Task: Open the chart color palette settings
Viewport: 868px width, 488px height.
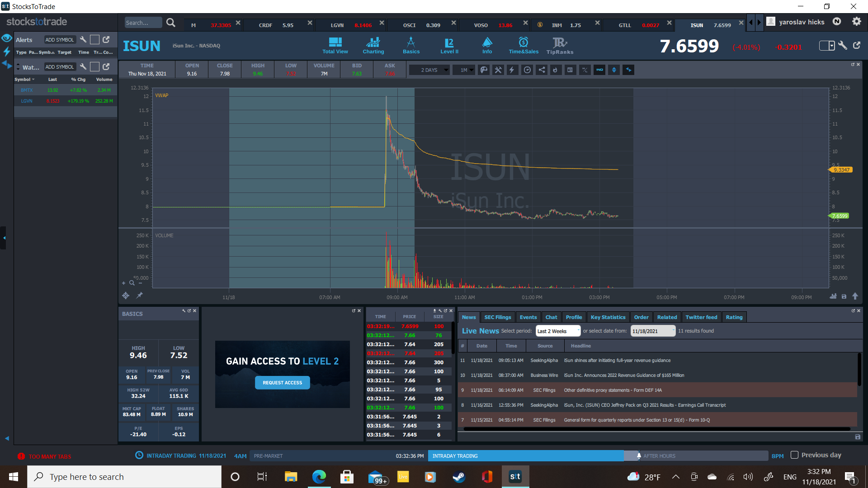Action: coord(484,70)
